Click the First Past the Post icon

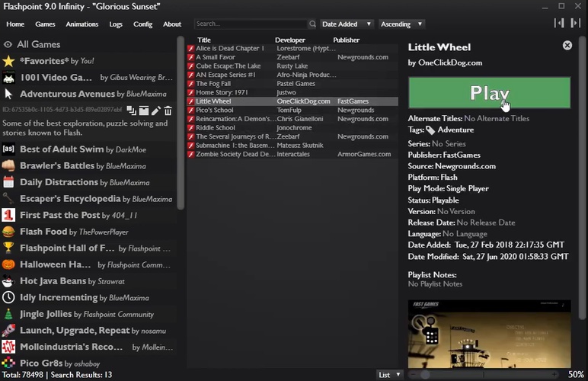click(8, 215)
